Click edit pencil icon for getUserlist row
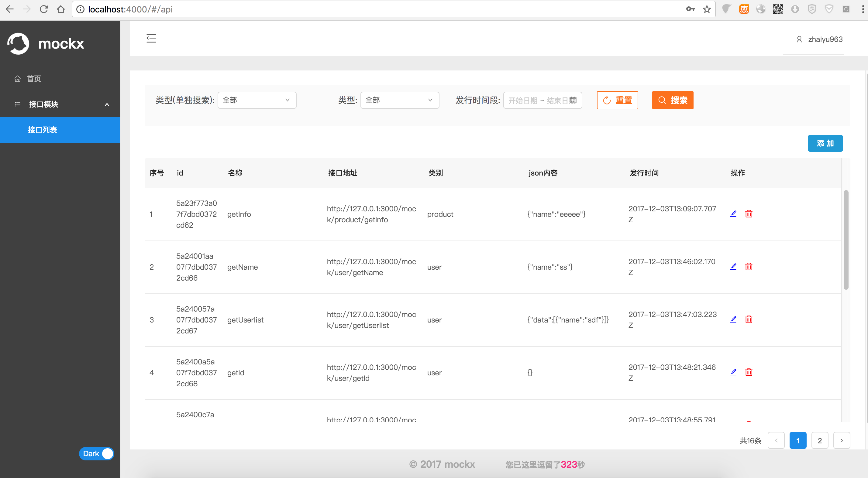This screenshot has width=868, height=478. point(733,319)
